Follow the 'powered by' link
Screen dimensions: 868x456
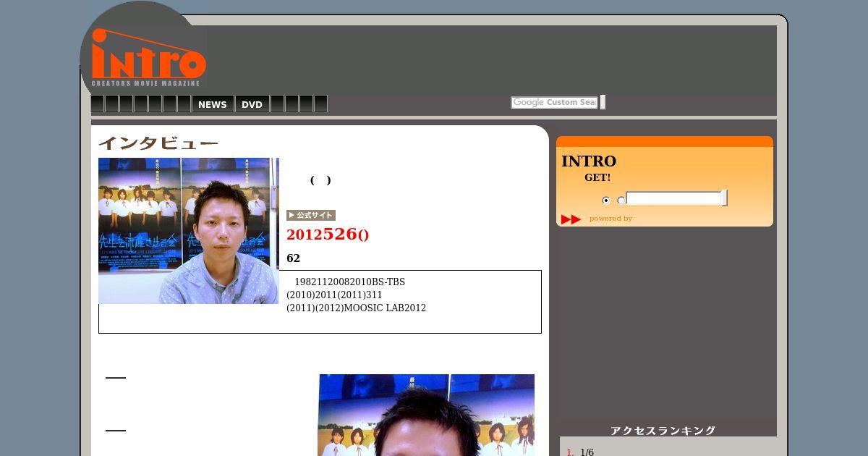point(610,219)
